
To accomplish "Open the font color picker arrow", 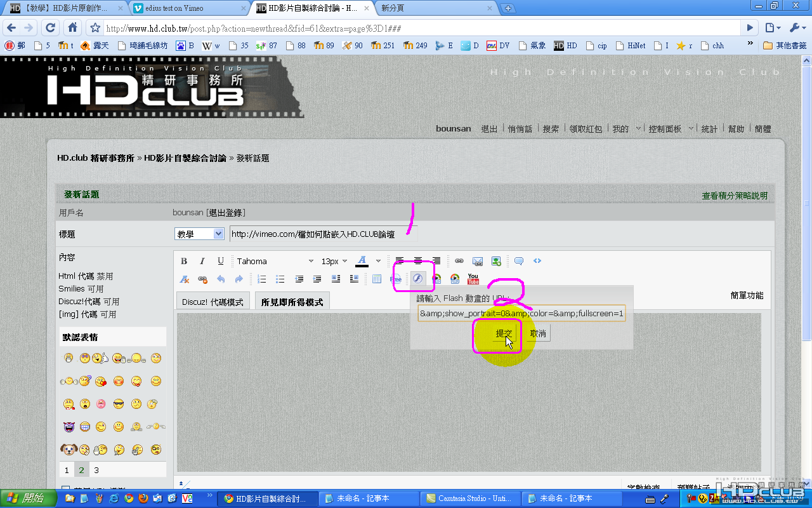I will (x=378, y=261).
